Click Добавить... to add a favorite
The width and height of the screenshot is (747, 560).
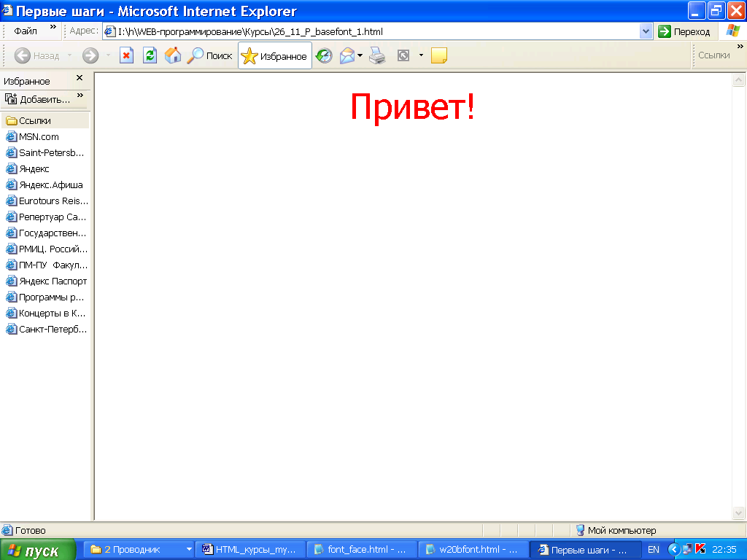point(38,99)
